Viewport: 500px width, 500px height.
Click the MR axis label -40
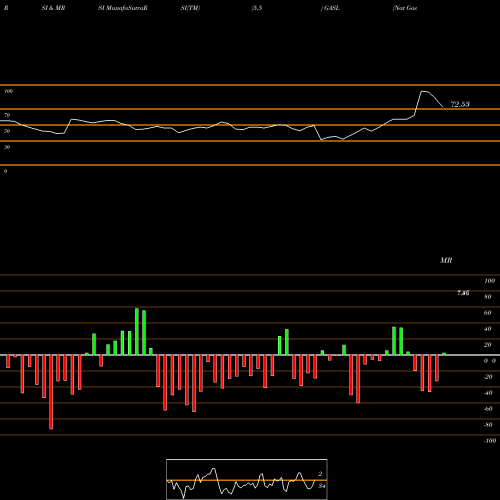(x=488, y=393)
